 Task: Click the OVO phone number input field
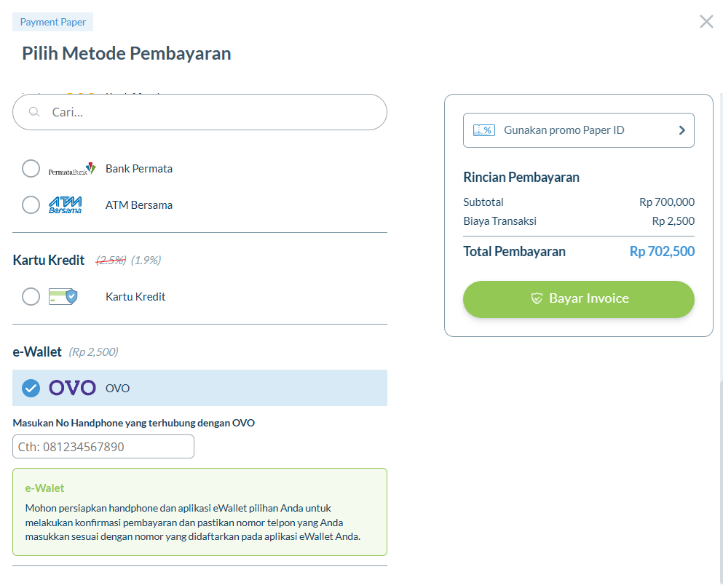tap(103, 447)
